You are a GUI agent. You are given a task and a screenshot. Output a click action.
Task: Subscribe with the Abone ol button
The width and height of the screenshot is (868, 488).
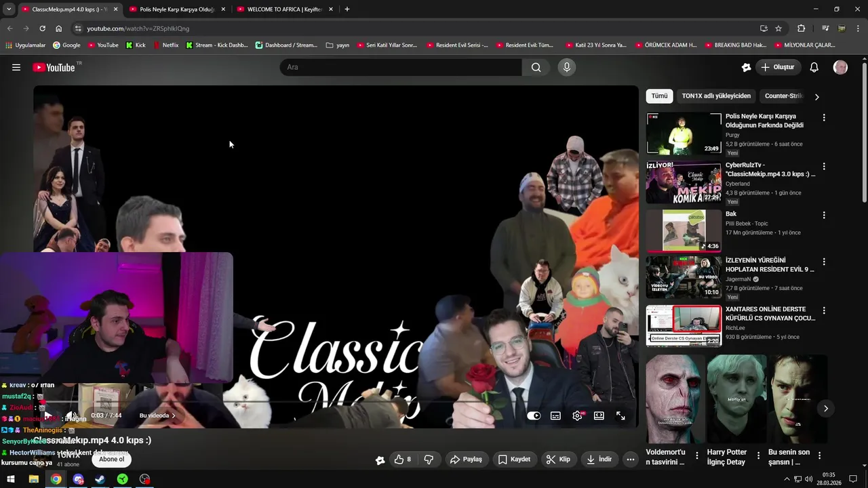112,459
